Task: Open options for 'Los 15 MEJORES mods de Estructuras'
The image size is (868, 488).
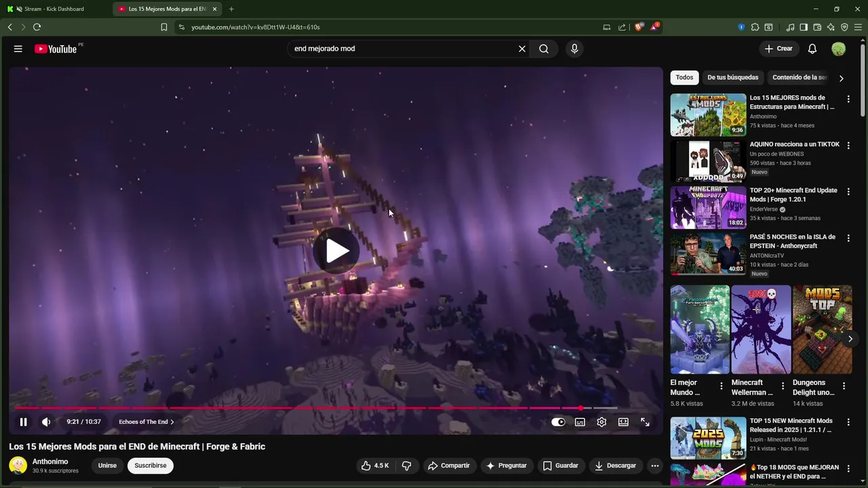Action: [x=848, y=99]
